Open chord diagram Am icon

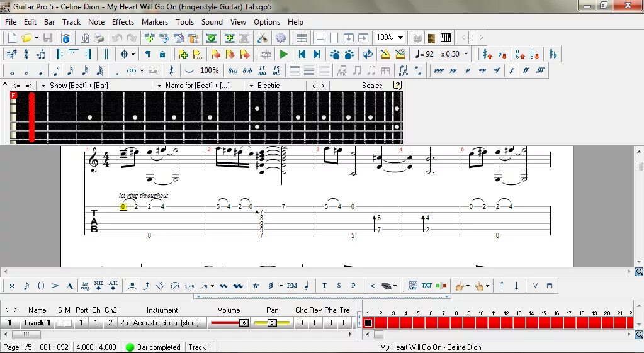click(412, 286)
